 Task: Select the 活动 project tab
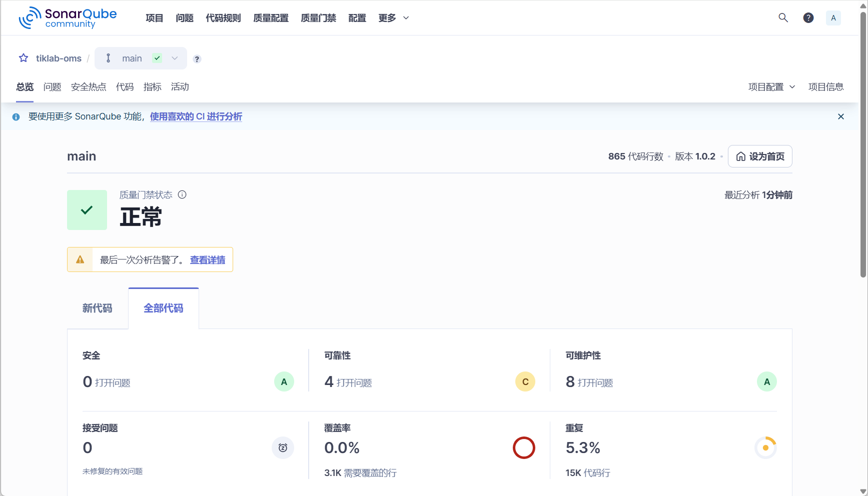(180, 87)
